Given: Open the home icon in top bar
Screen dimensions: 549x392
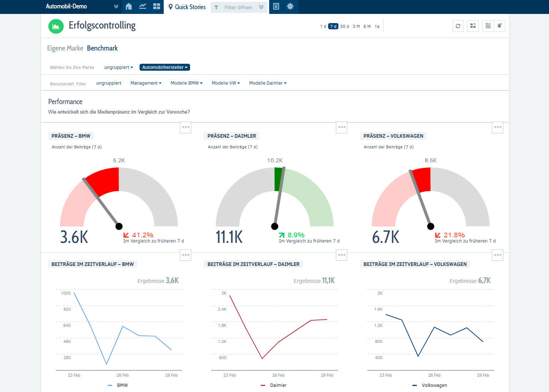Looking at the screenshot, I should click(x=129, y=7).
